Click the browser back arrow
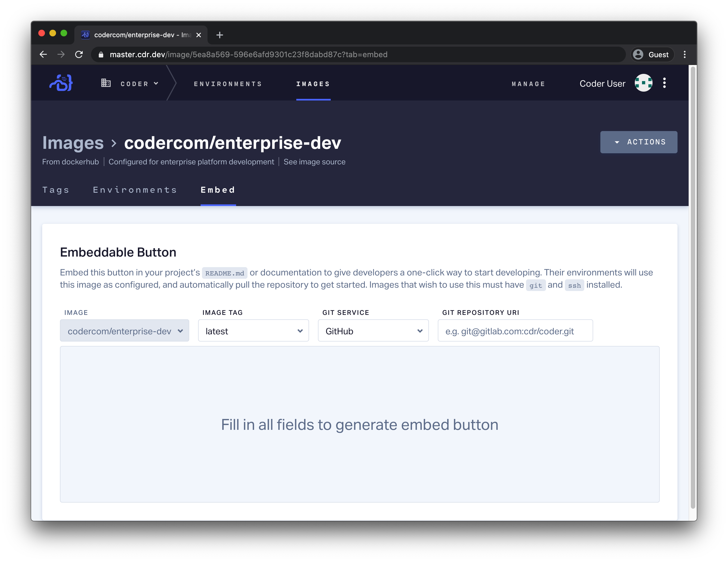This screenshot has width=728, height=562. click(x=43, y=54)
